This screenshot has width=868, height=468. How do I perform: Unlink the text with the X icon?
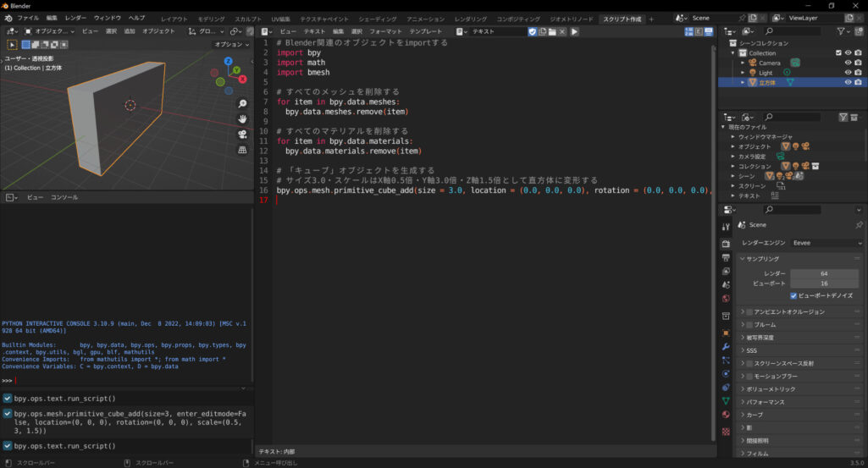pyautogui.click(x=562, y=31)
